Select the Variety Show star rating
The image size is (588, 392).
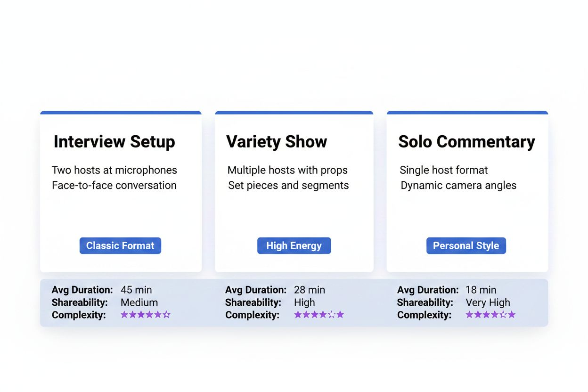319,314
